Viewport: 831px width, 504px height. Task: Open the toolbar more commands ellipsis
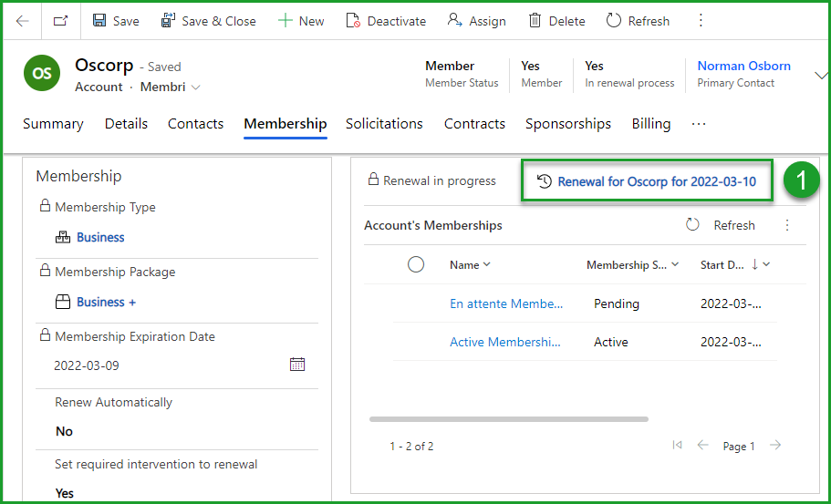click(701, 21)
